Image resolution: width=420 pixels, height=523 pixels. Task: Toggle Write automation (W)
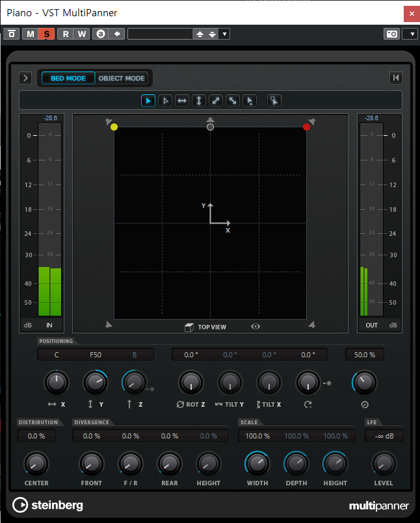(82, 34)
